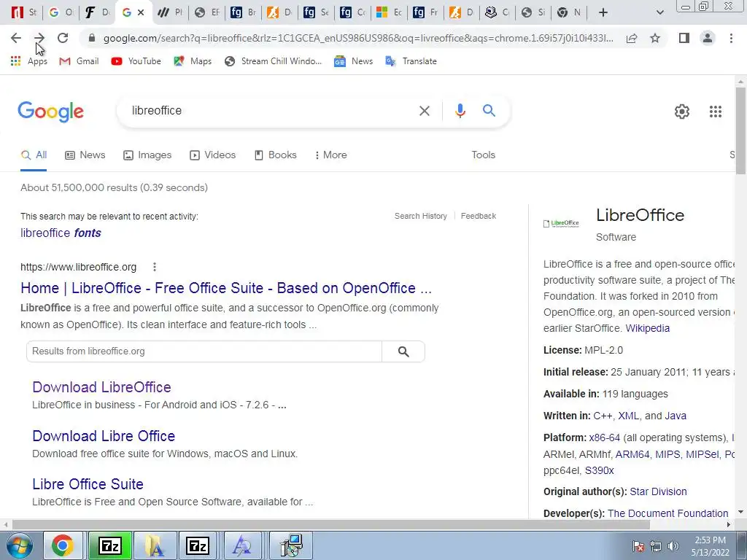Viewport: 747px width, 560px height.
Task: Open the Wikipedia link in knowledge panel
Action: [648, 328]
